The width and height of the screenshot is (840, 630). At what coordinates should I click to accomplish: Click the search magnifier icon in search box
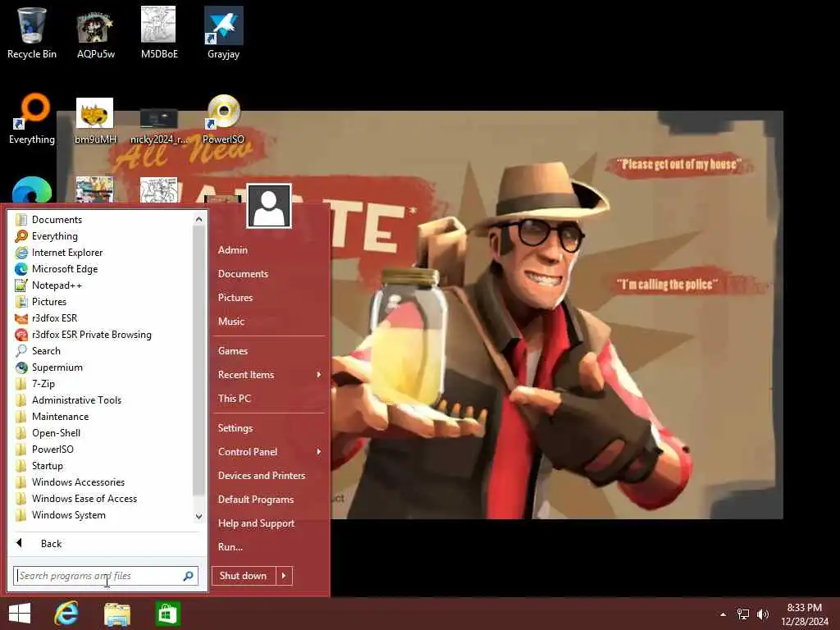coord(188,576)
